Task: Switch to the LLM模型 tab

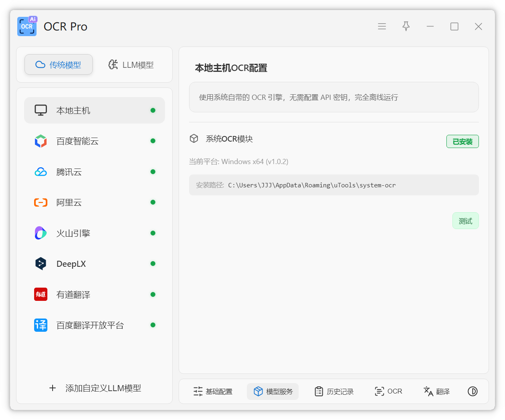Action: [x=131, y=65]
